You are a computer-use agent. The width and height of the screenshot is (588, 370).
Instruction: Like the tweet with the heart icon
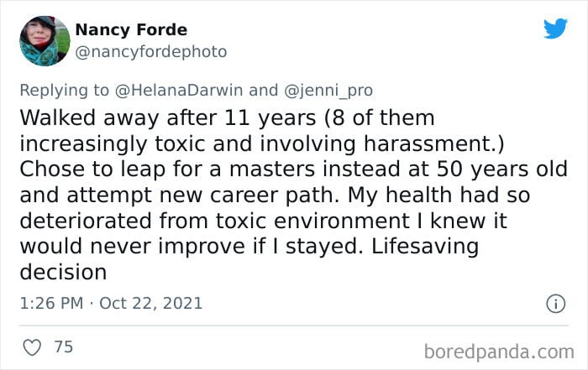click(x=32, y=347)
